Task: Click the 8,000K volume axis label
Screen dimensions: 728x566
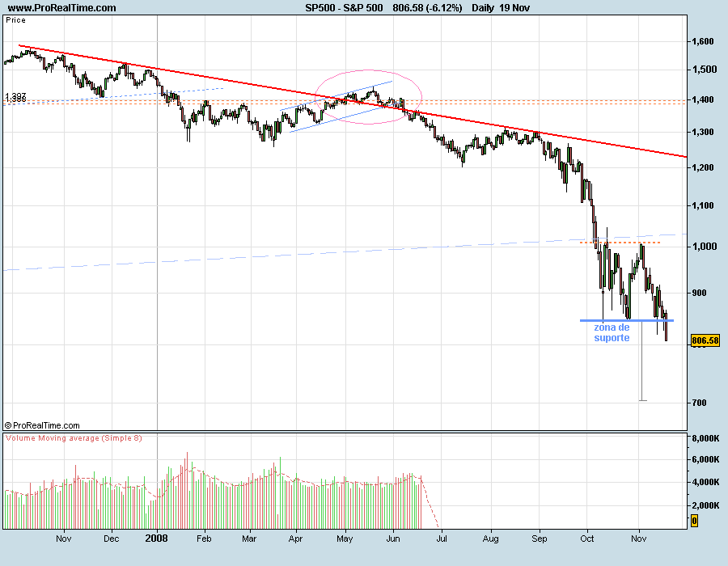Action: coord(705,438)
